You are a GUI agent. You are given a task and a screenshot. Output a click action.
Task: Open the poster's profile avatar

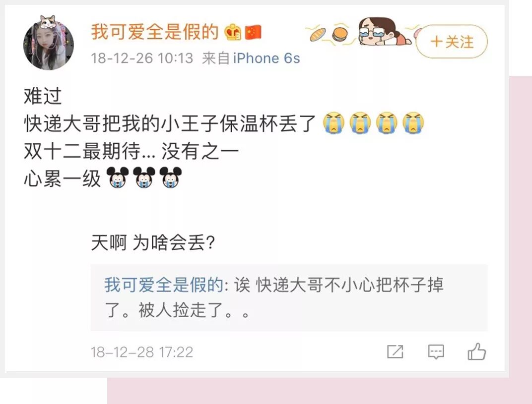(48, 44)
